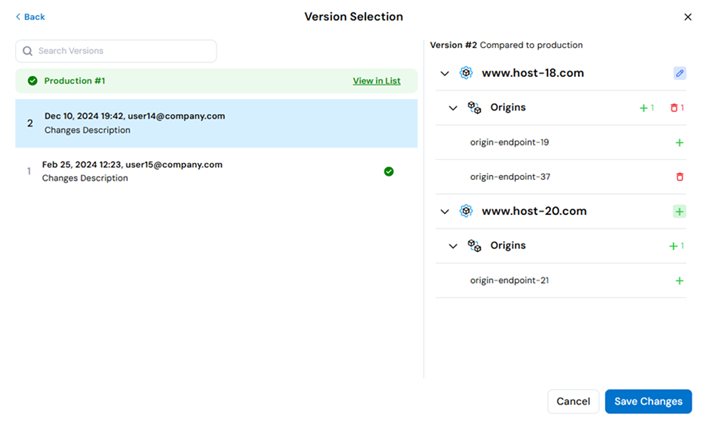Image resolution: width=710 pixels, height=422 pixels.
Task: Click green plus icon on origin-endpoint-19 row
Action: pyautogui.click(x=679, y=143)
